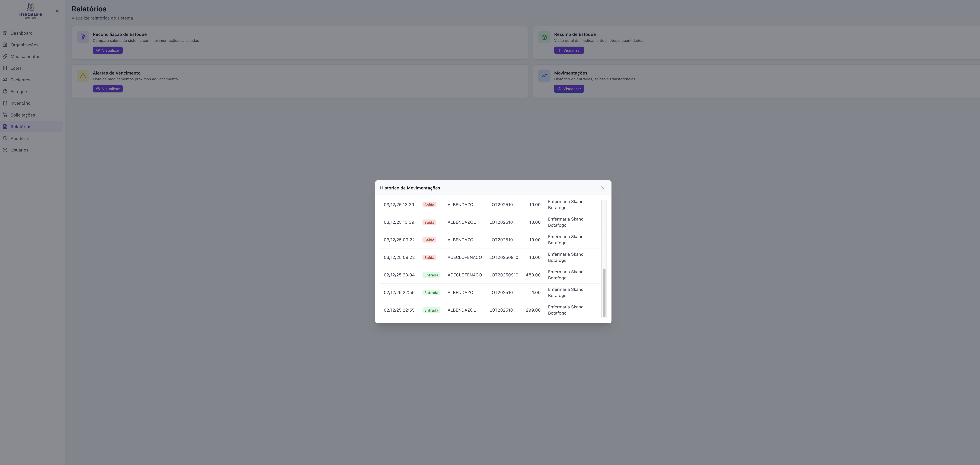Collapse sidebar with X near logo

click(57, 11)
